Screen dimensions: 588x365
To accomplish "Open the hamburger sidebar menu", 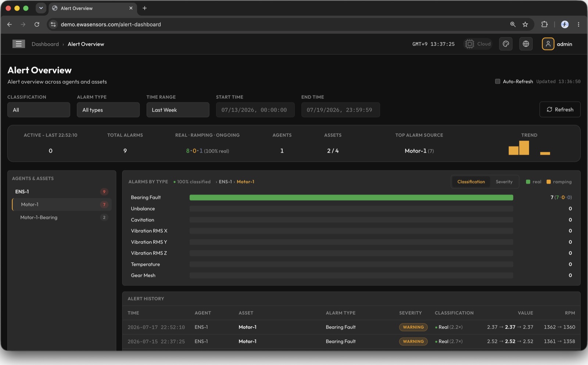I will click(19, 44).
